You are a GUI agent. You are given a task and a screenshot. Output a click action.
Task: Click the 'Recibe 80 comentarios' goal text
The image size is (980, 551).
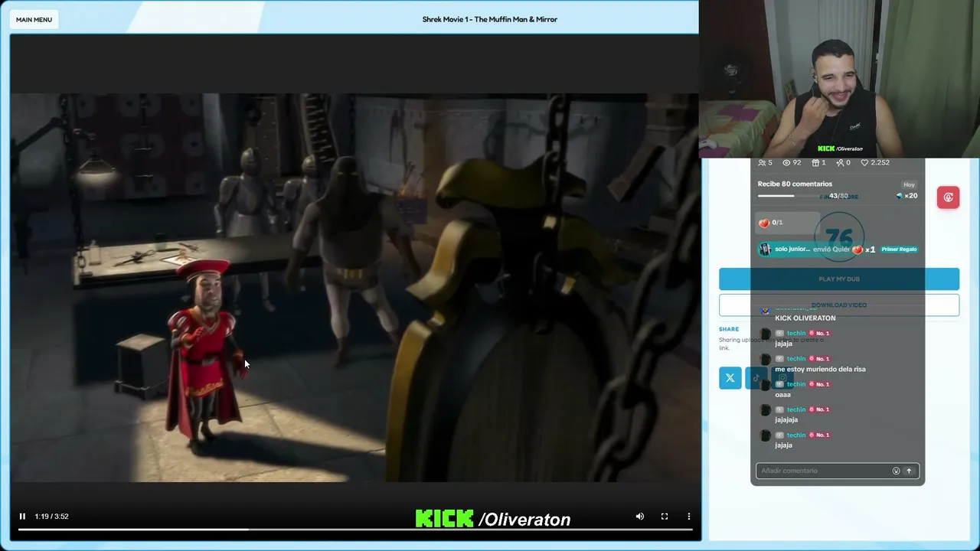795,184
